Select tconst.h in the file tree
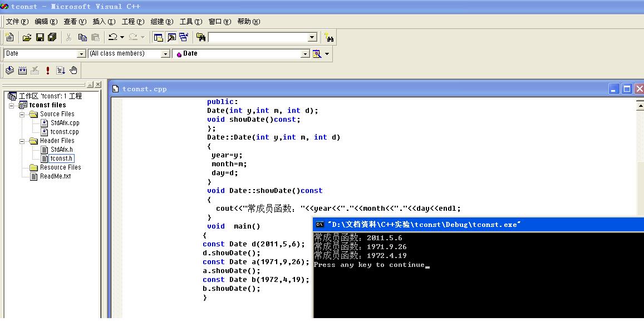The width and height of the screenshot is (644, 332). pyautogui.click(x=61, y=158)
